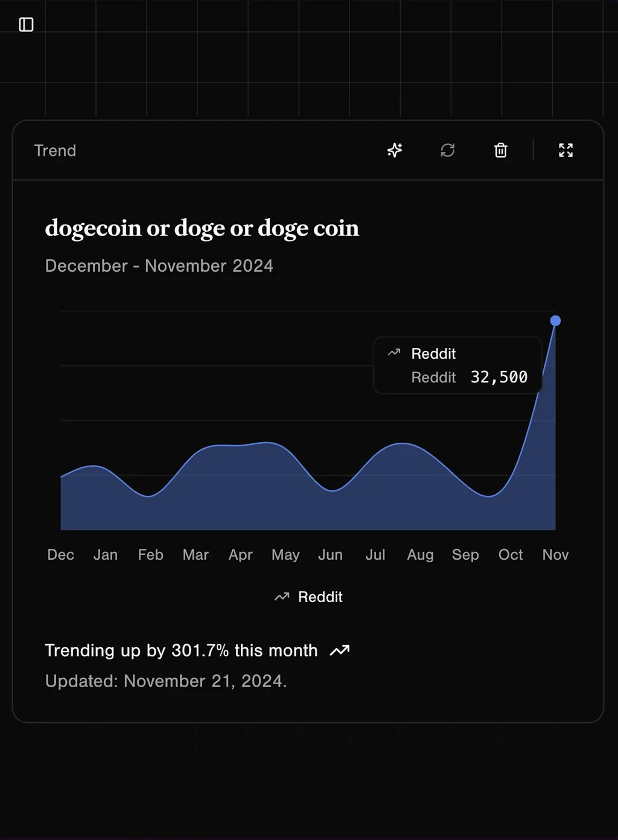
Task: Select the November data point dot
Action: [x=555, y=321]
